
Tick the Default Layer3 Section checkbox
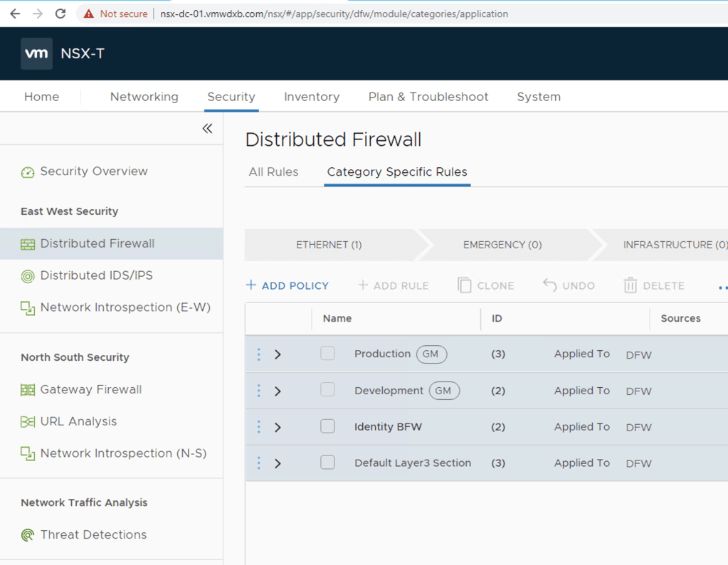point(327,463)
